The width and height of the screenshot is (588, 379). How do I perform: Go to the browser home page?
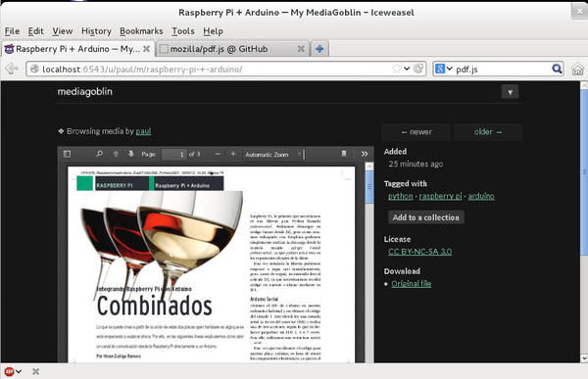[x=577, y=69]
